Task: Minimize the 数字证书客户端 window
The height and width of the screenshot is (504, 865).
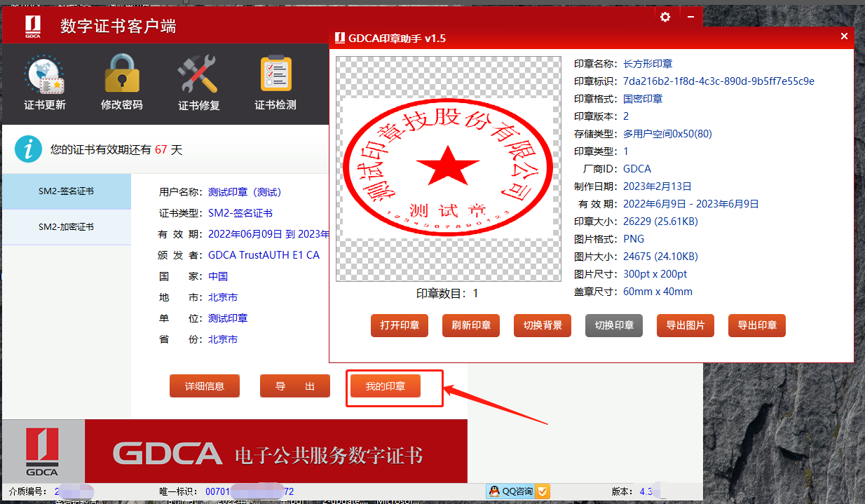Action: coord(690,17)
